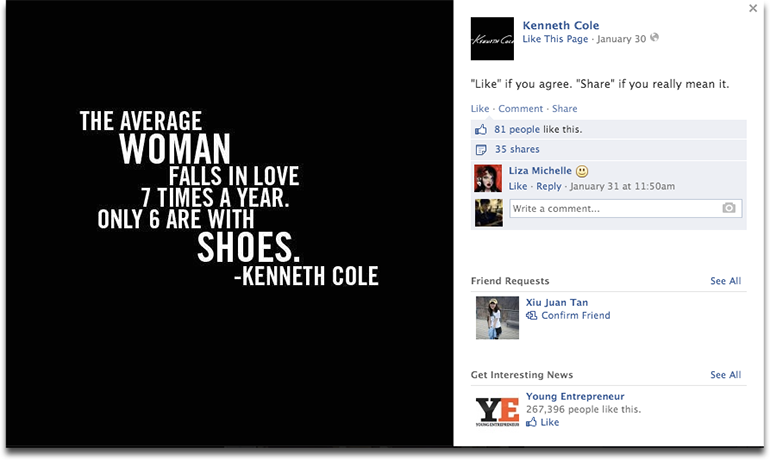Open Xiu Juan Tan's profile name
This screenshot has height=460, width=770.
[x=557, y=302]
